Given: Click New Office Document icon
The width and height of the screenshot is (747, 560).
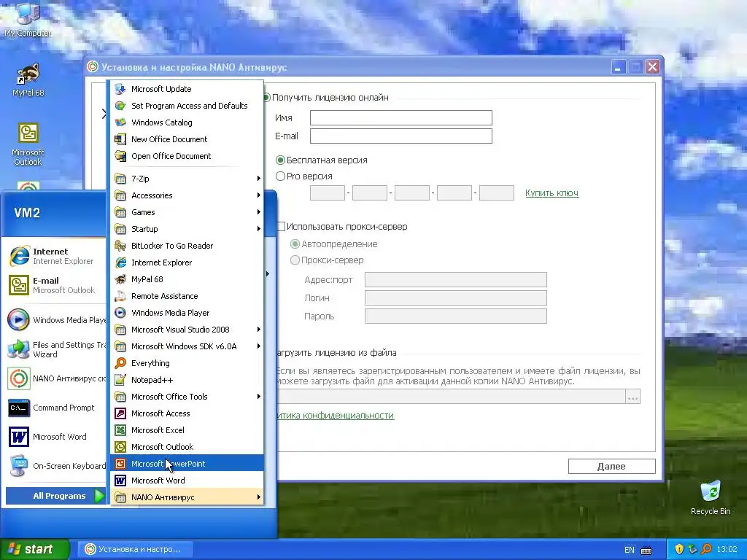Looking at the screenshot, I should click(x=120, y=139).
